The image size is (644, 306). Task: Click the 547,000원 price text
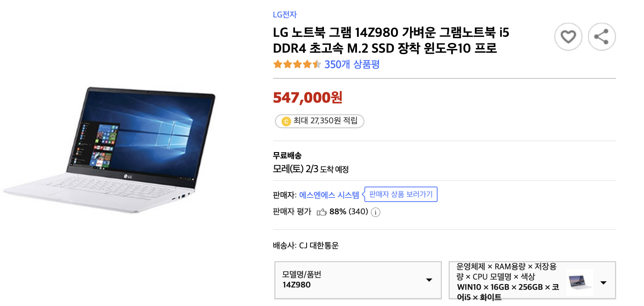pos(308,97)
